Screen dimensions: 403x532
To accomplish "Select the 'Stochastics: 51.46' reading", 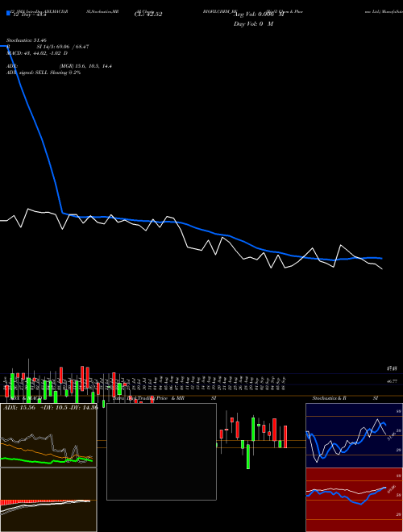I will coord(26,40).
